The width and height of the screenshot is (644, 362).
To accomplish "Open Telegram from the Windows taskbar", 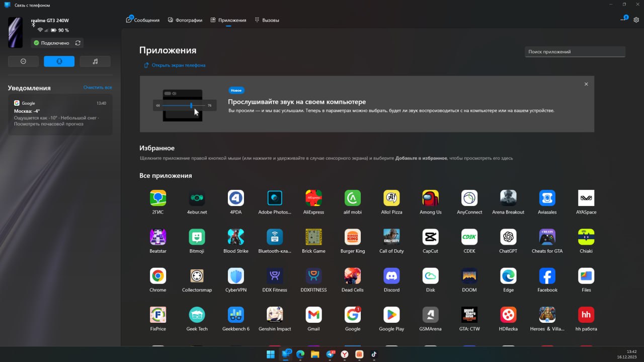I will 330,354.
